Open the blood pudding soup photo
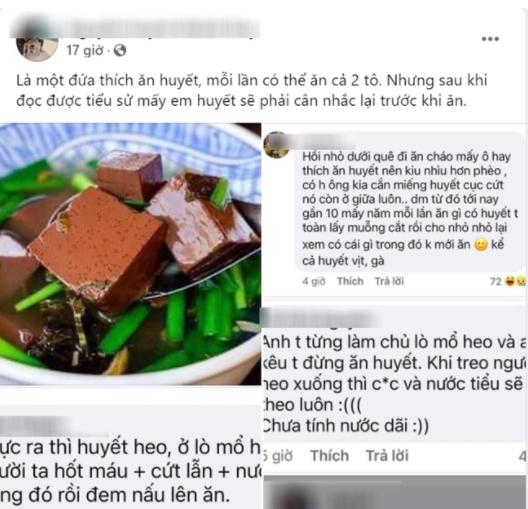The height and width of the screenshot is (509, 528). 130,254
